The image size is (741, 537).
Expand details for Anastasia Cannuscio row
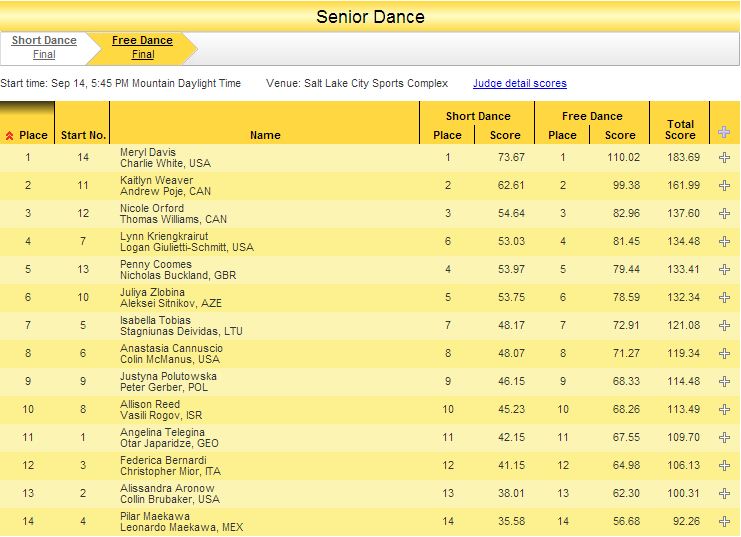tap(724, 353)
